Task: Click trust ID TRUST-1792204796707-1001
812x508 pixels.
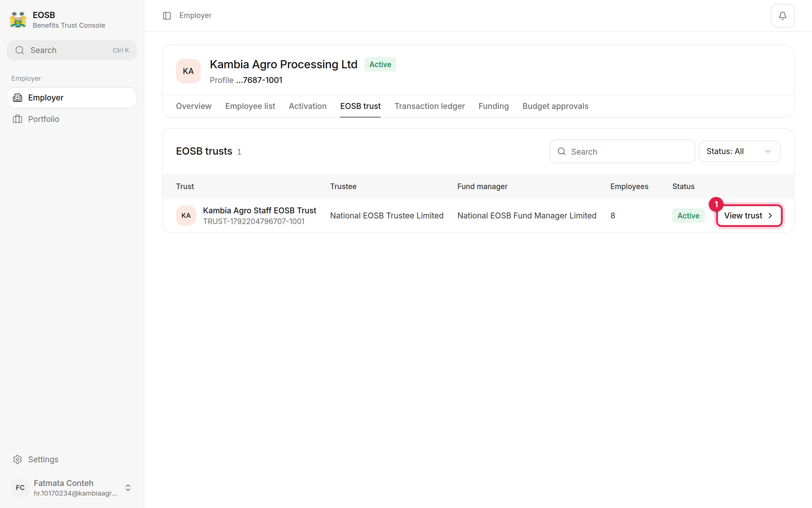Action: click(x=254, y=222)
